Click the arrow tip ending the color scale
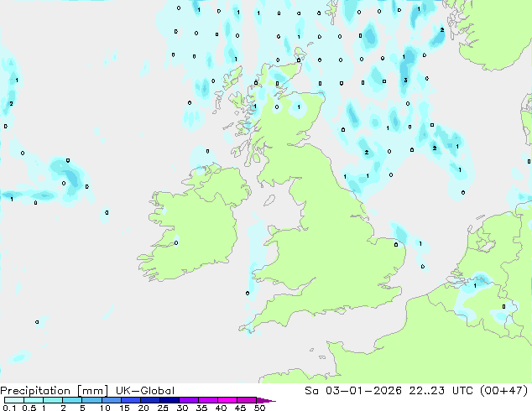 click(271, 401)
